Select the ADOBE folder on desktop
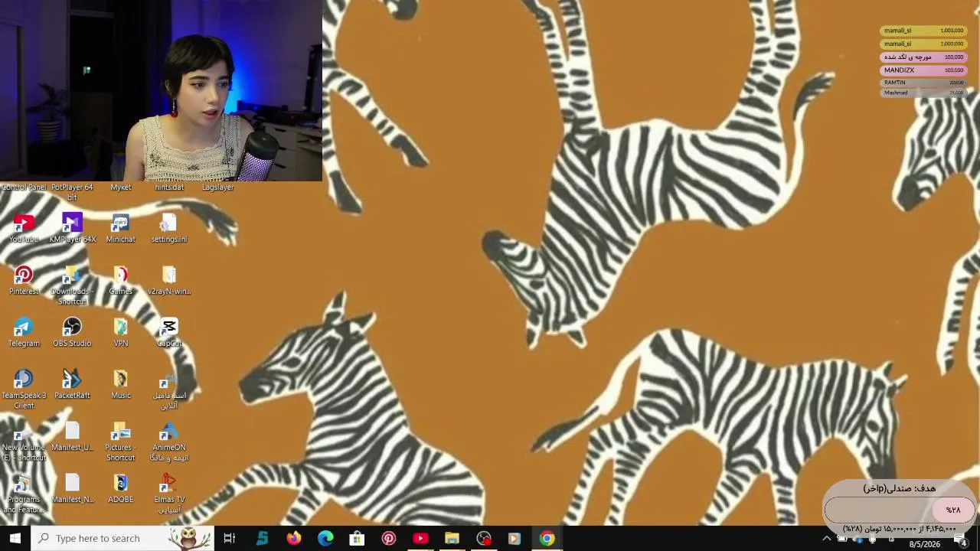The image size is (980, 551). pos(120,489)
